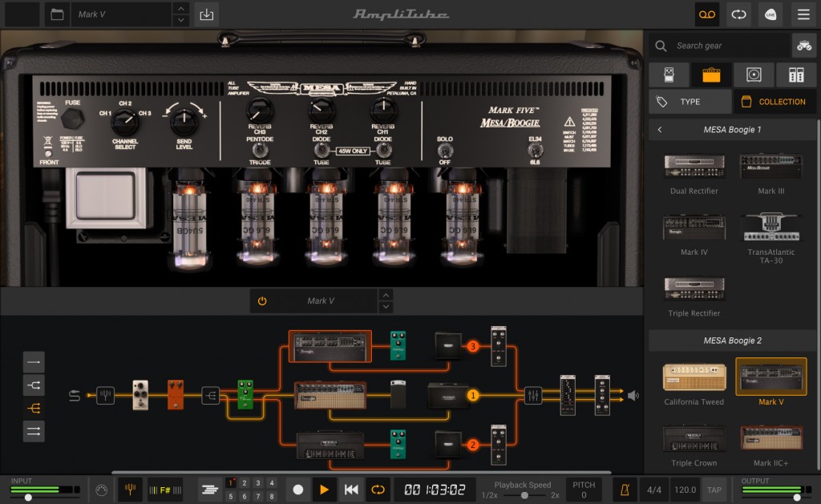Screen dimensions: 821x504
Task: Choose the Dual Rectifier amp
Action: (x=694, y=174)
